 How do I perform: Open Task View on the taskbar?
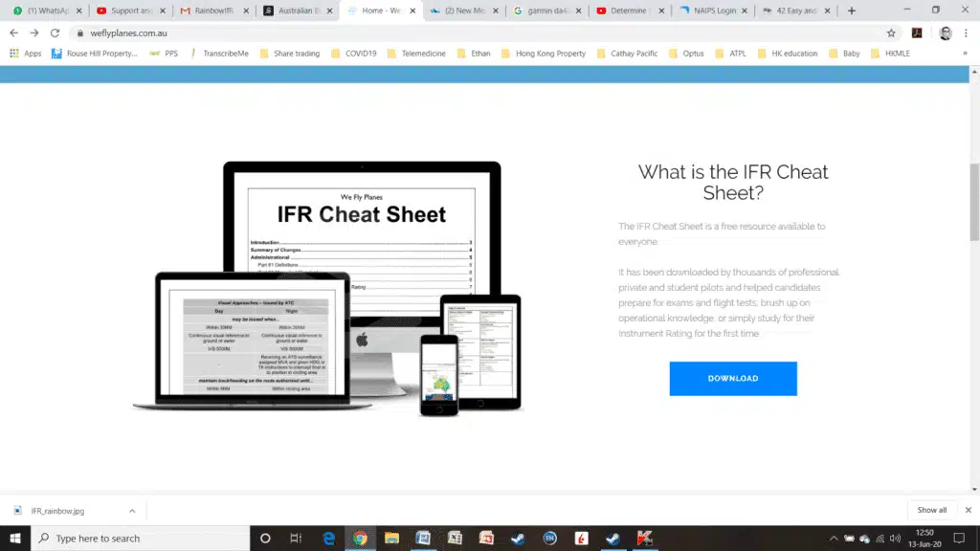295,537
